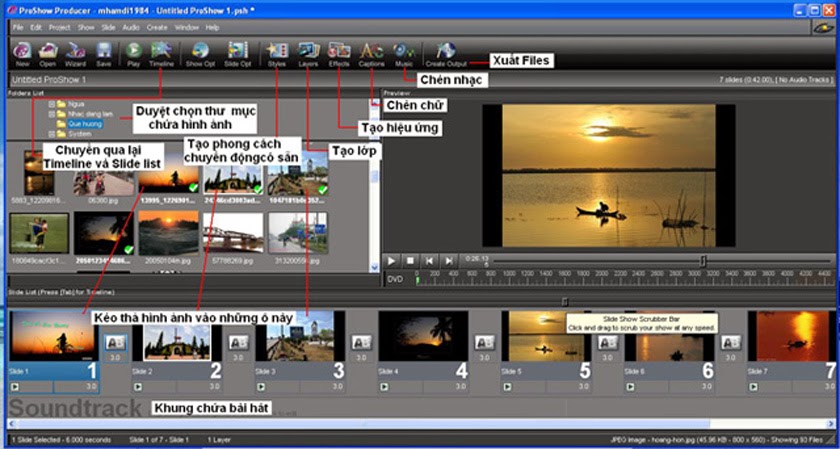Select the Ngua folder
This screenshot has width=840, height=449.
(76, 104)
